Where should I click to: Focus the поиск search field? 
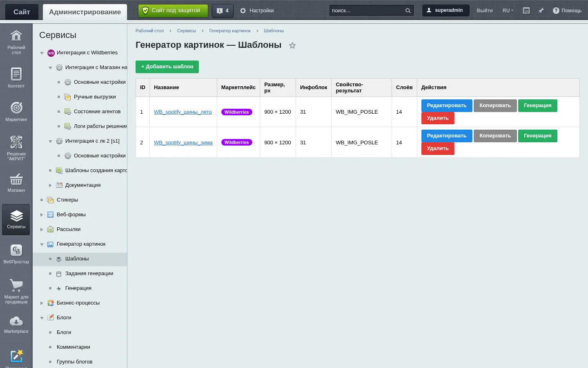click(x=367, y=11)
